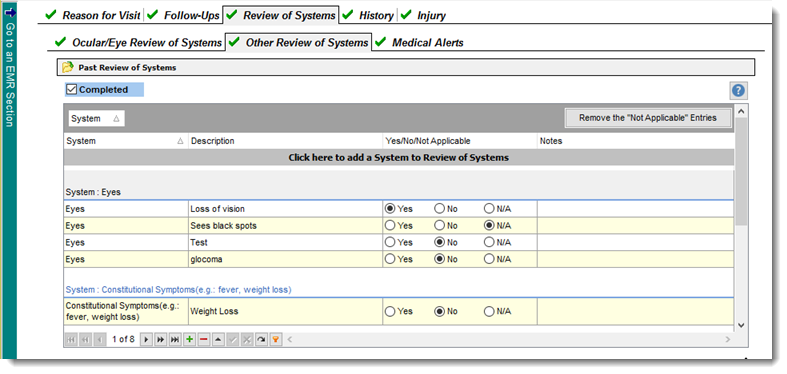Go to previous page of records
Image resolution: width=787 pixels, height=374 pixels.
coord(85,340)
